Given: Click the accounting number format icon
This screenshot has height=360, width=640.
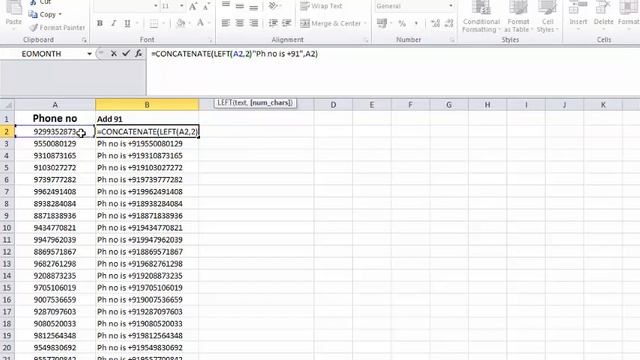Looking at the screenshot, I should [382, 24].
